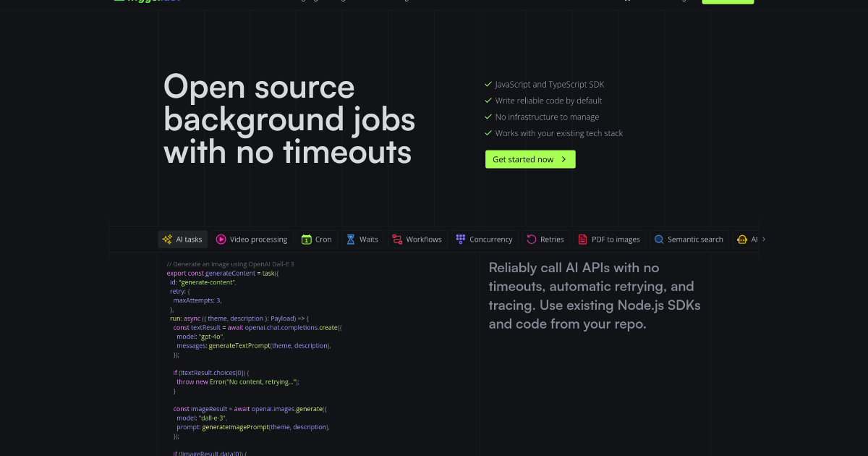Viewport: 868px width, 456px height.
Task: Click checkmark beside JavaScript and TypeScript SDK
Action: pyautogui.click(x=488, y=83)
